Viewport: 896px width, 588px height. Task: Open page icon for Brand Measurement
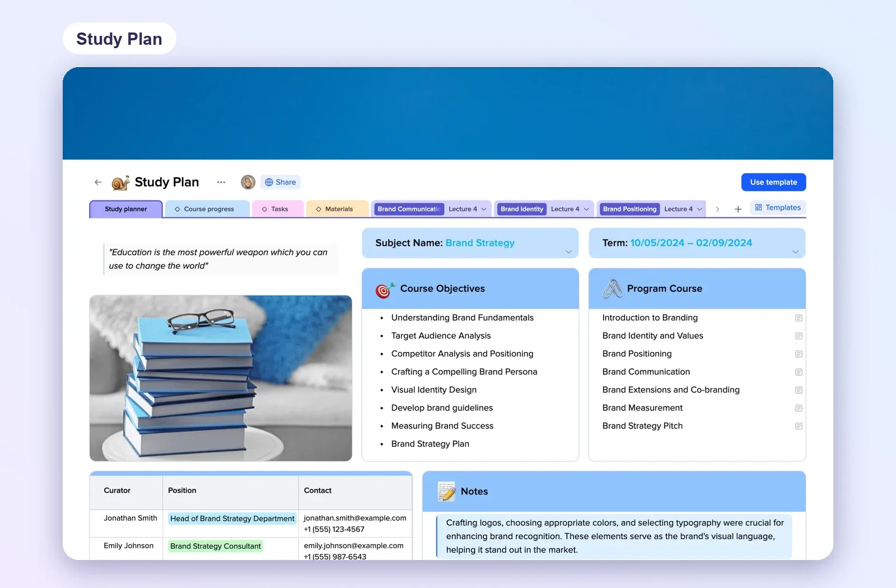(x=799, y=408)
